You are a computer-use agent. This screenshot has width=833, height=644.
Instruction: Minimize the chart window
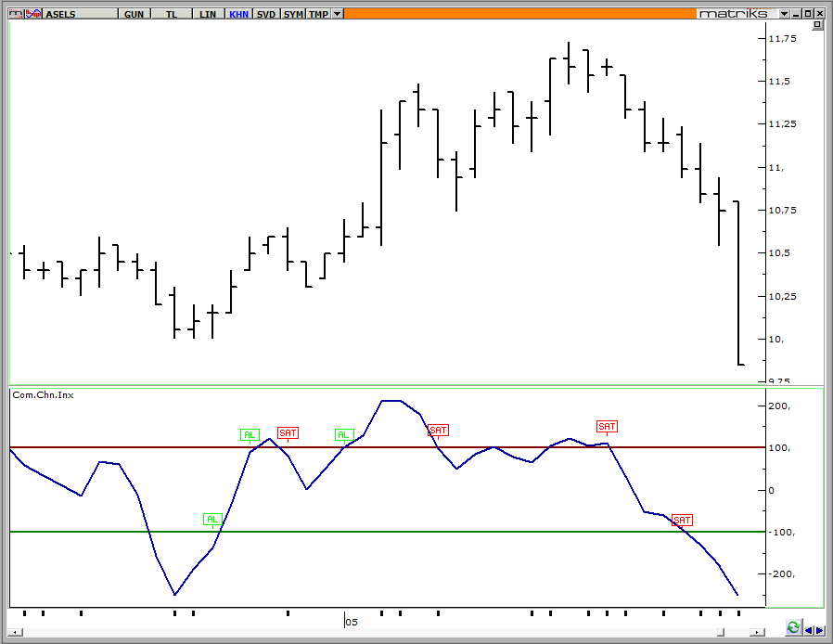pos(796,14)
